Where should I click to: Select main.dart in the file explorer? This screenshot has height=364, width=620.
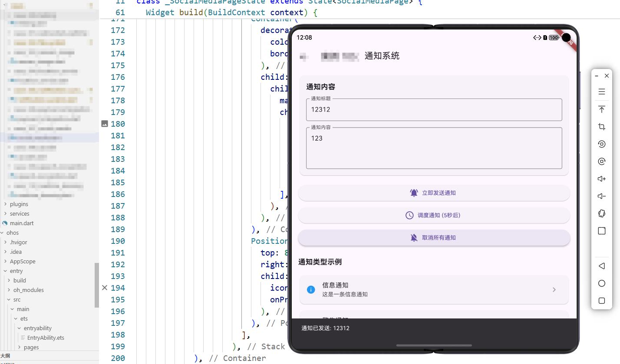tap(21, 223)
